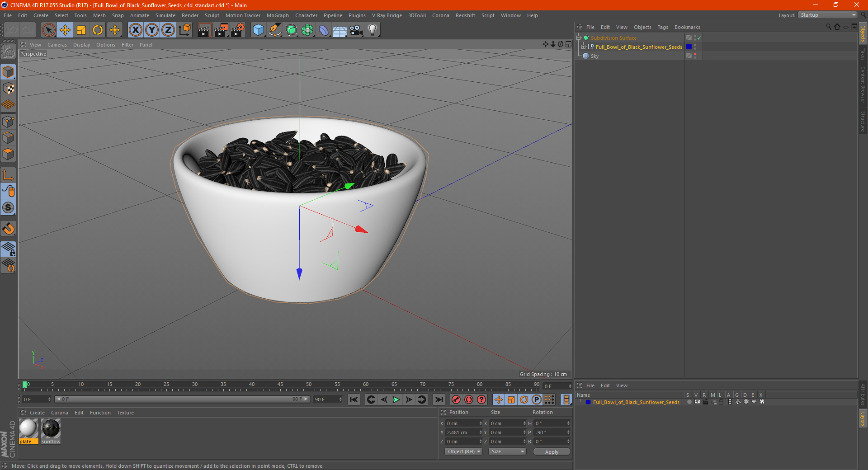The height and width of the screenshot is (470, 868).
Task: Toggle Z axis lock
Action: point(168,30)
